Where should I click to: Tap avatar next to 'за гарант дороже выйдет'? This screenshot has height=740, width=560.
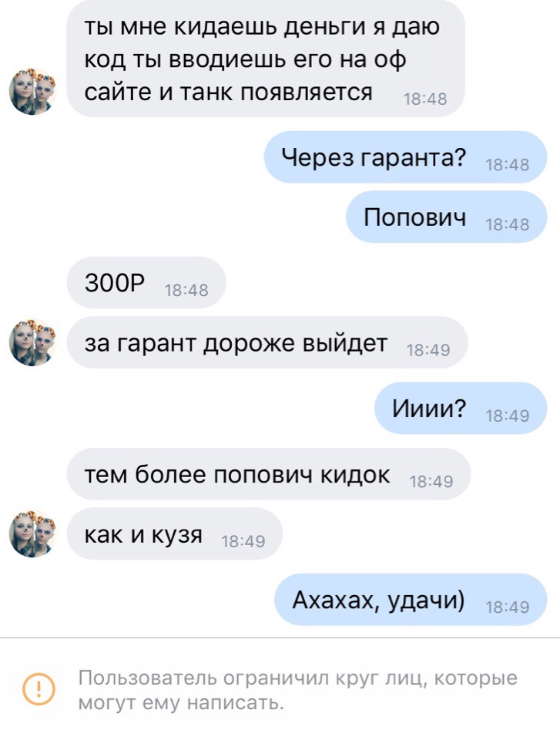click(x=32, y=342)
